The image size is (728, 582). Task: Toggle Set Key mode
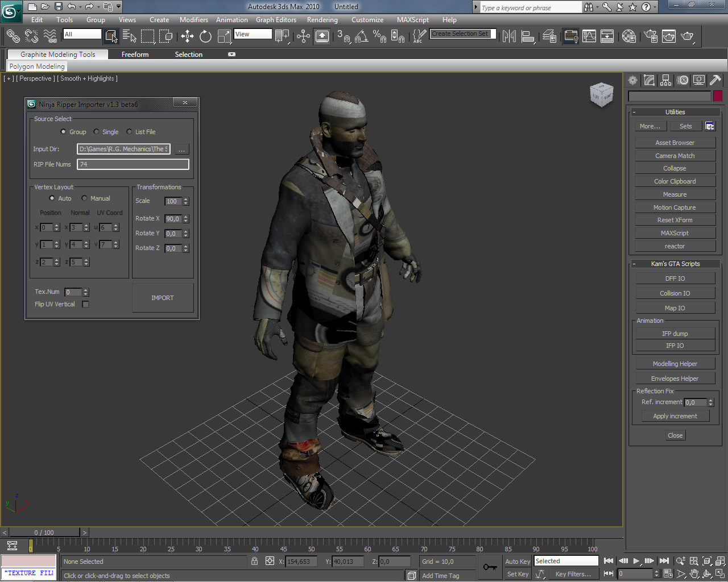(518, 574)
